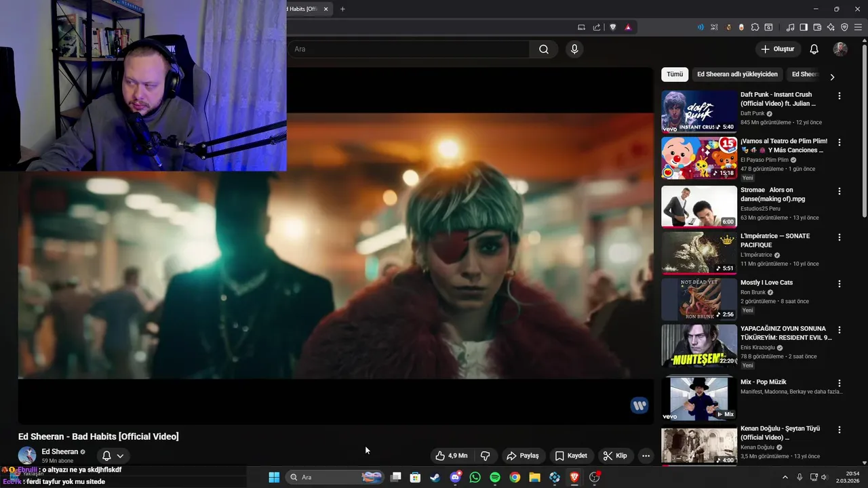Click the Oluştur create button
This screenshot has width=868, height=488.
pos(777,49)
